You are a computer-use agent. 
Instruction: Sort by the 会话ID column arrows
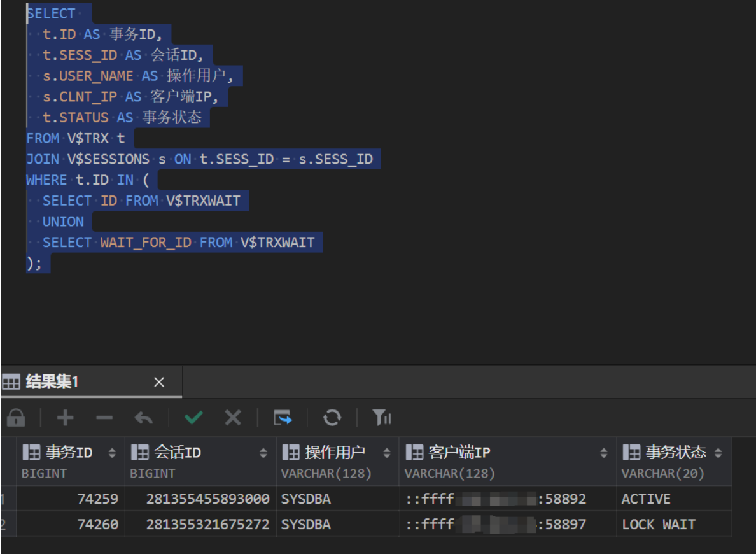pyautogui.click(x=263, y=453)
